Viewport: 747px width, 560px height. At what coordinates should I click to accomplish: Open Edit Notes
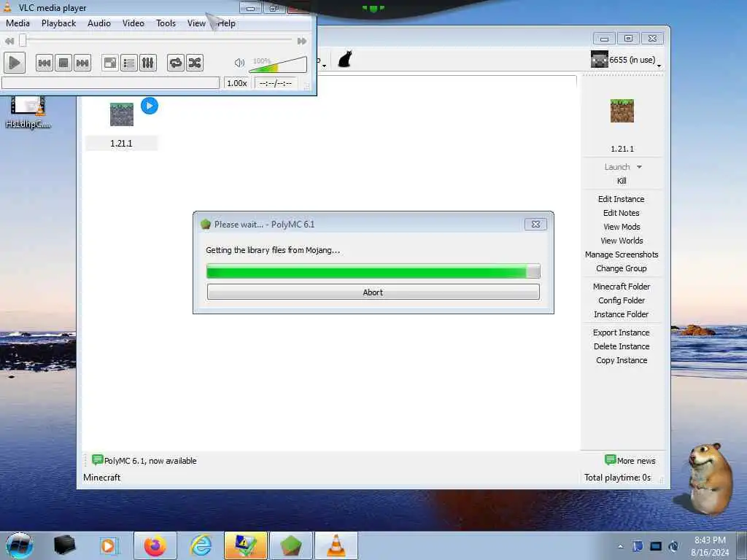[x=622, y=213]
